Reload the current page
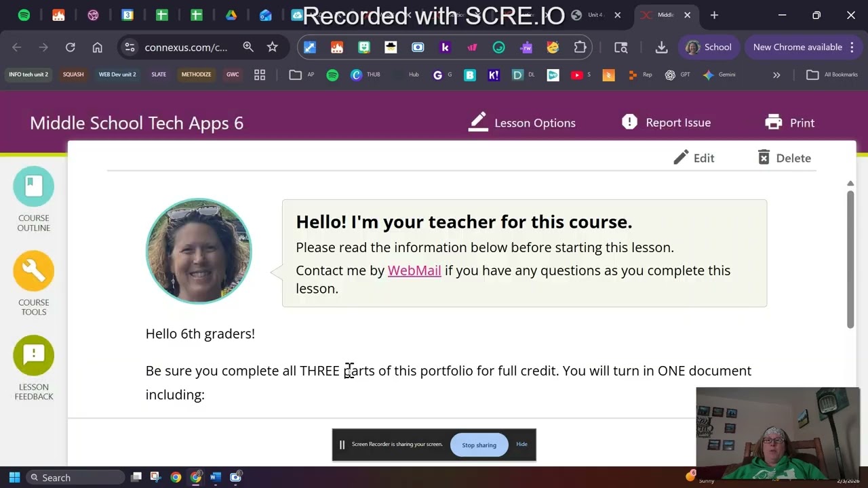This screenshot has width=868, height=488. click(x=70, y=47)
